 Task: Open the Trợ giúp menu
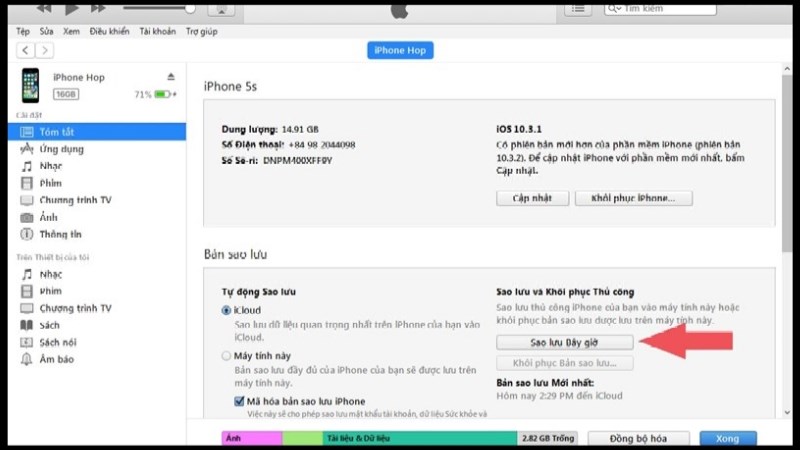click(x=202, y=32)
